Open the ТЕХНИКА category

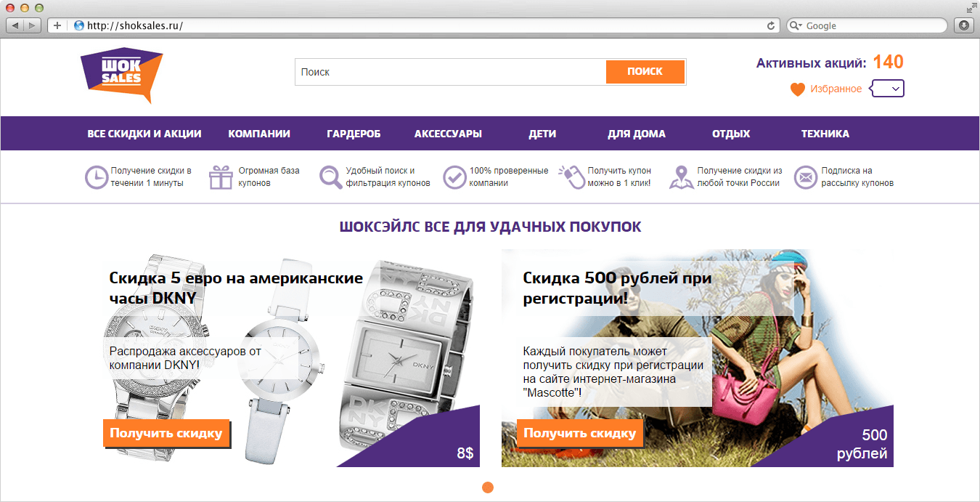pos(825,134)
